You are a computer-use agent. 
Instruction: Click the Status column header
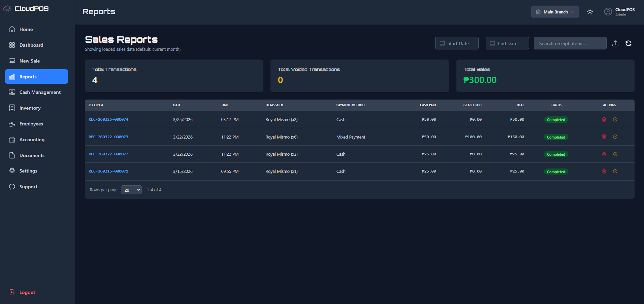(x=556, y=105)
